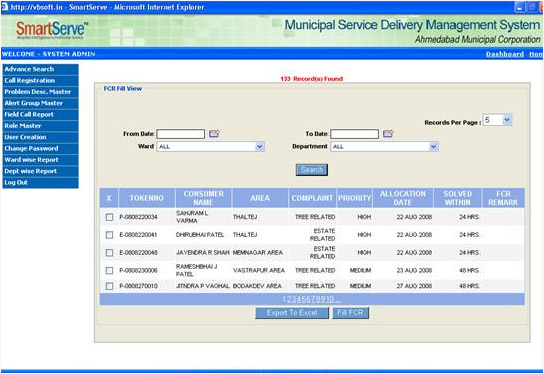Click the SmartServe logo

tap(52, 31)
